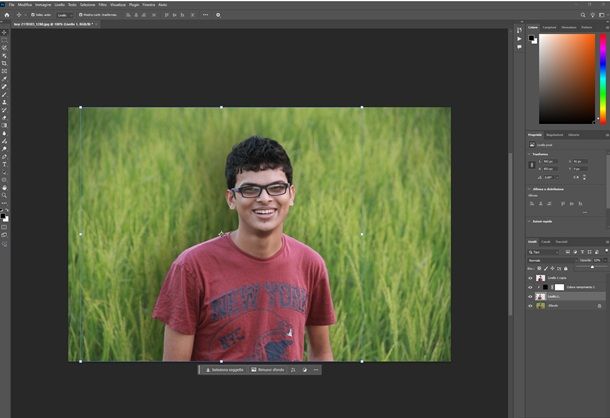Open the Opacità slider dropdown arrow
The image size is (610, 418).
pos(605,260)
